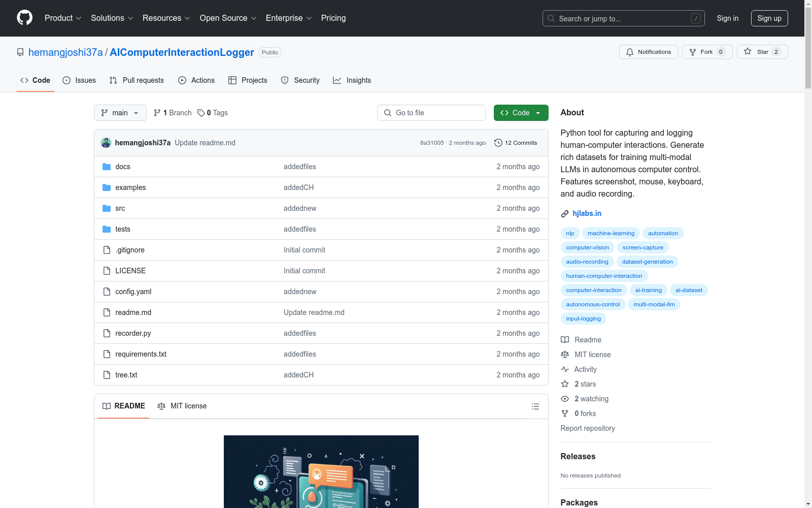
Task: Click the Notifications button
Action: click(x=649, y=52)
